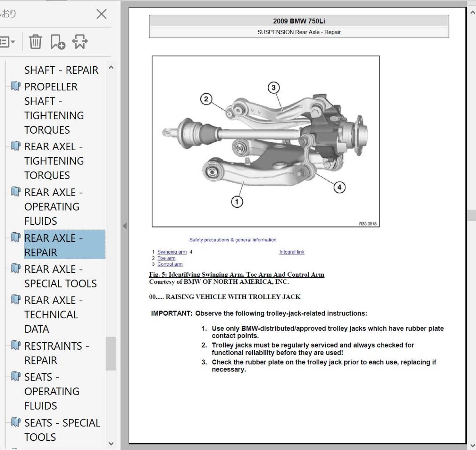This screenshot has width=476, height=450.
Task: Open Safety precautions & general information link
Action: [233, 240]
